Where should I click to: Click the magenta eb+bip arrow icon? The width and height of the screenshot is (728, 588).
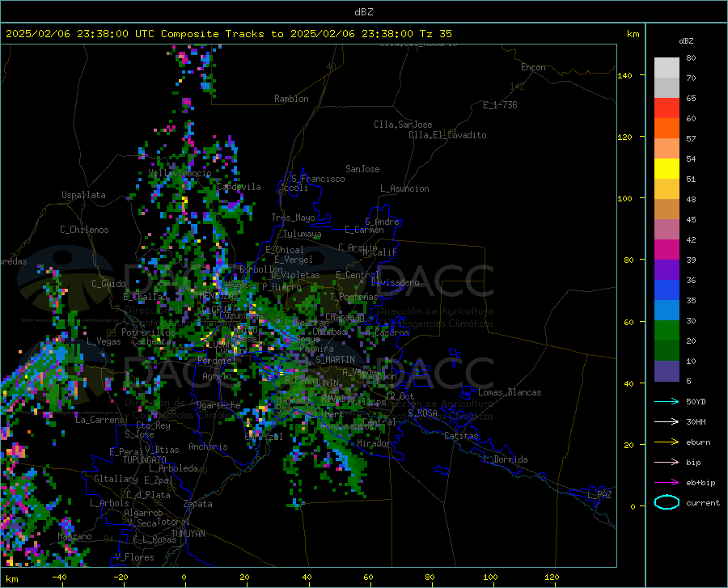click(667, 483)
